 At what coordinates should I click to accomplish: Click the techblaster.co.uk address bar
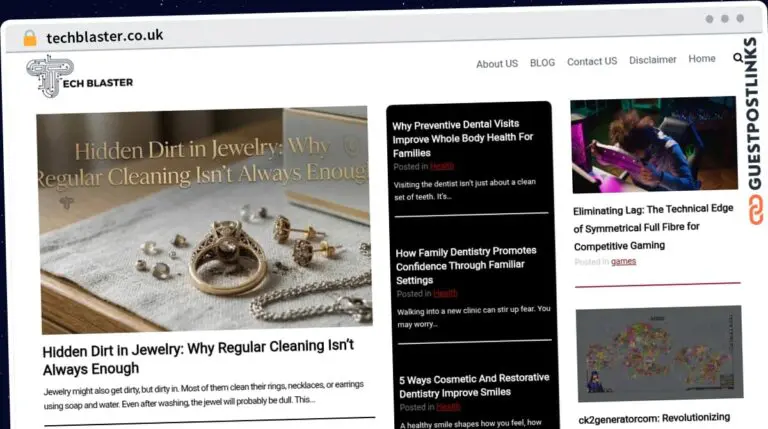[105, 36]
